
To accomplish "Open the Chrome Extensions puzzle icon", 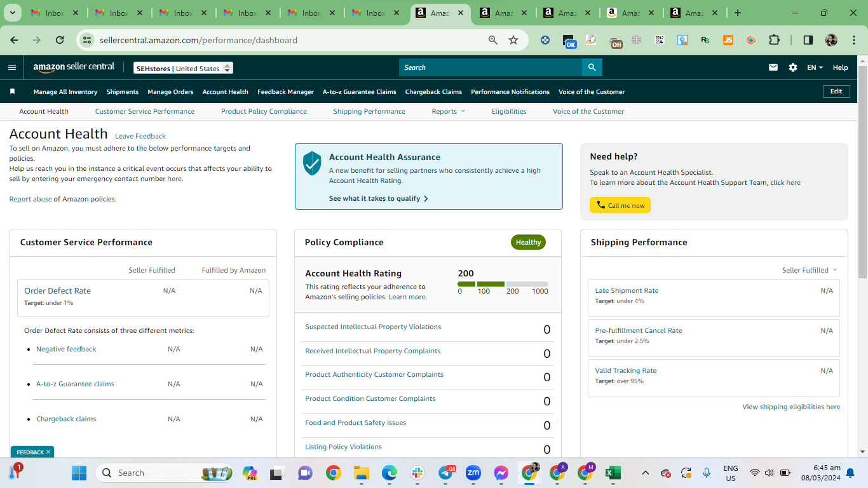I will coord(774,40).
